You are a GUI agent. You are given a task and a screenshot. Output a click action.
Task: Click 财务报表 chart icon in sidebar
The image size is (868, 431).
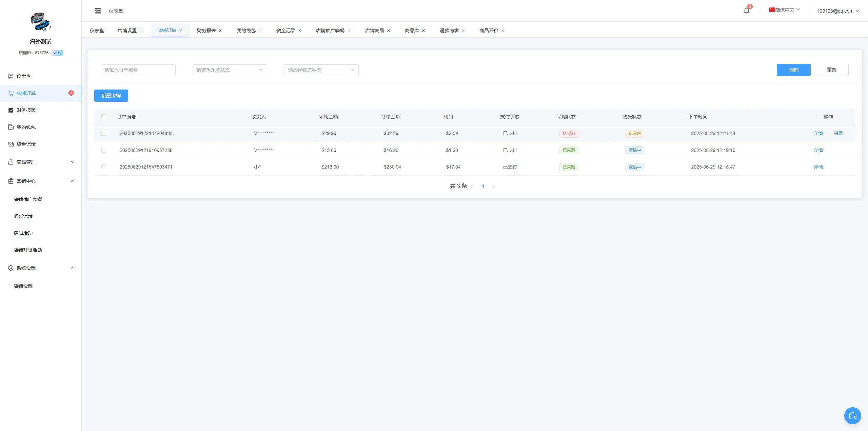pos(11,110)
